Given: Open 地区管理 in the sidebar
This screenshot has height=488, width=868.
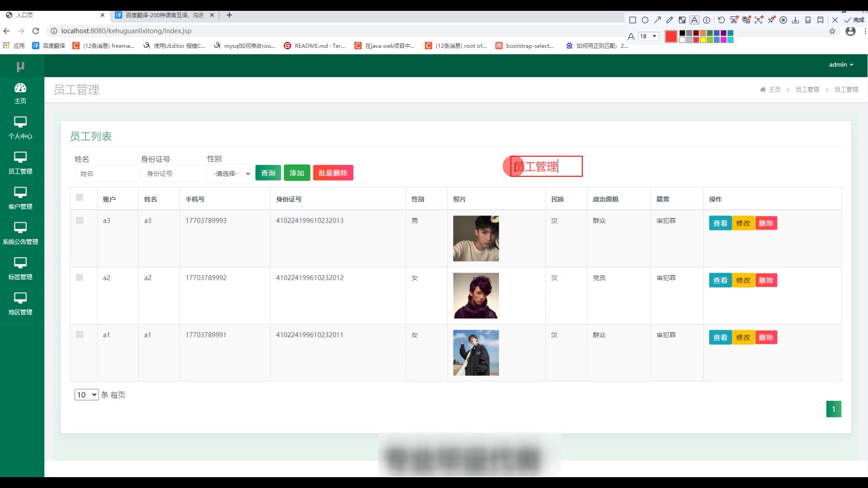Looking at the screenshot, I should (x=20, y=305).
